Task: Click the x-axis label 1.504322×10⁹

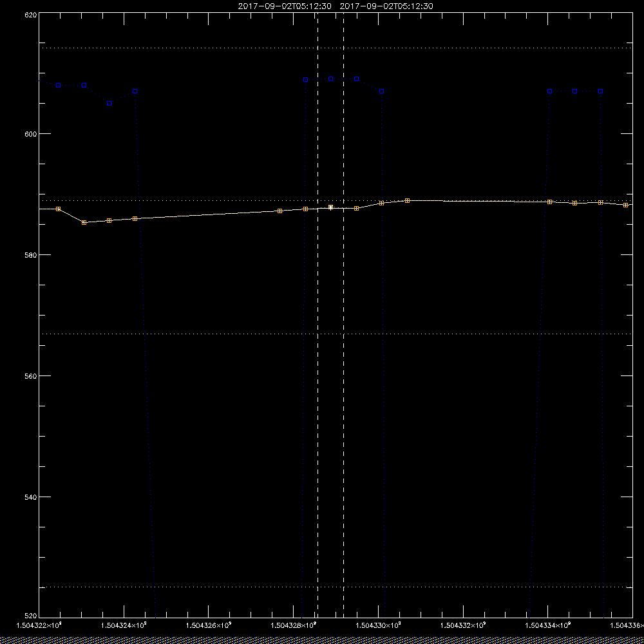Action: click(x=39, y=625)
